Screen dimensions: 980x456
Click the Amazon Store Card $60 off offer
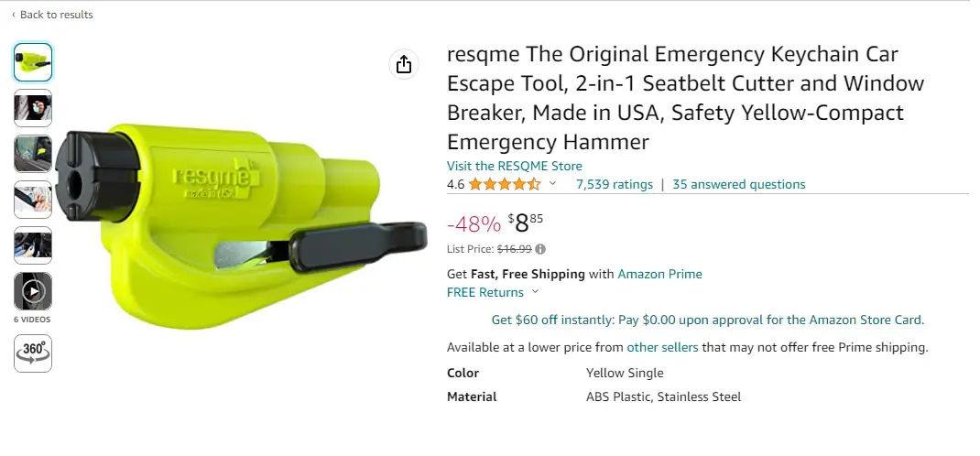pos(707,320)
